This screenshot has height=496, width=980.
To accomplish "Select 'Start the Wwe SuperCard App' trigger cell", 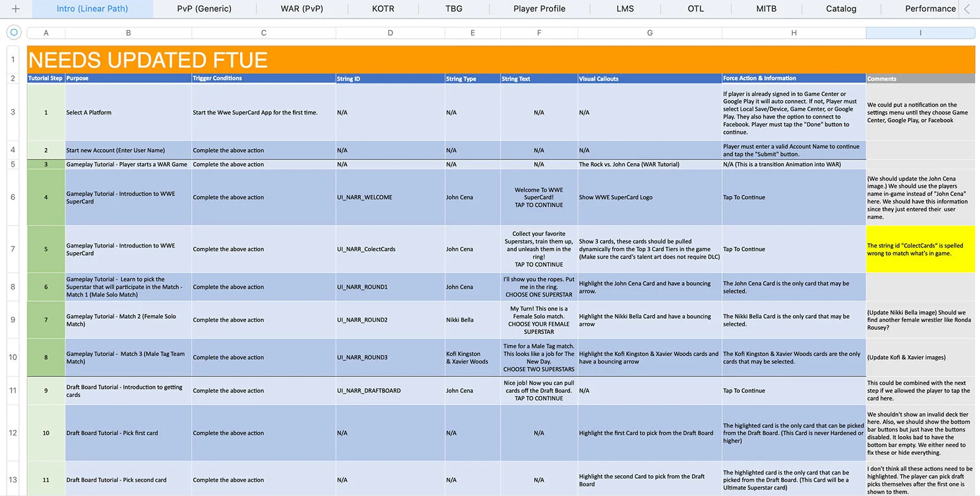I will point(263,112).
